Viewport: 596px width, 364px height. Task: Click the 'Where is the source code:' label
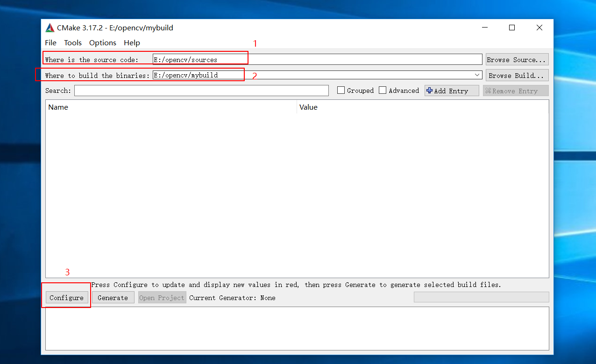pos(92,60)
